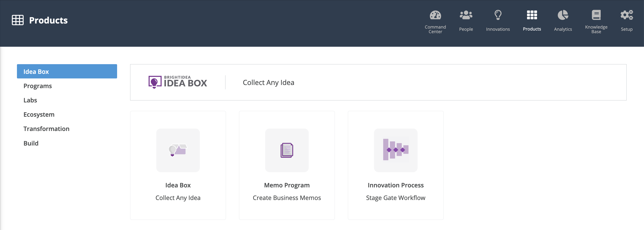644x230 pixels.
Task: Open Labs in the sidebar
Action: (x=30, y=100)
